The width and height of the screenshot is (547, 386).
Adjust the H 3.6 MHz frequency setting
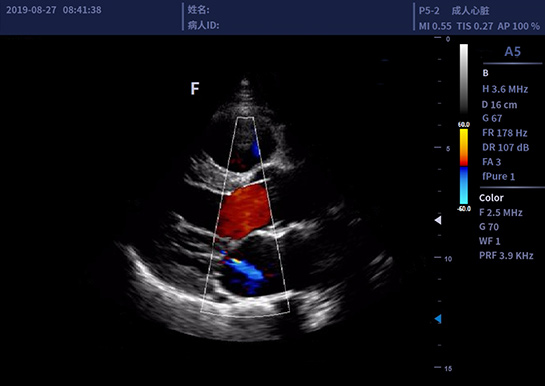point(505,89)
